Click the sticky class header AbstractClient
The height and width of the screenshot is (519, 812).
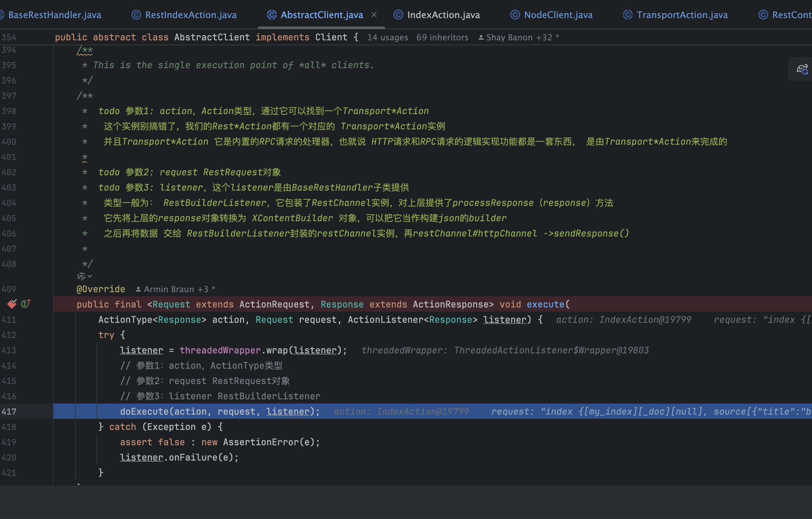[212, 37]
